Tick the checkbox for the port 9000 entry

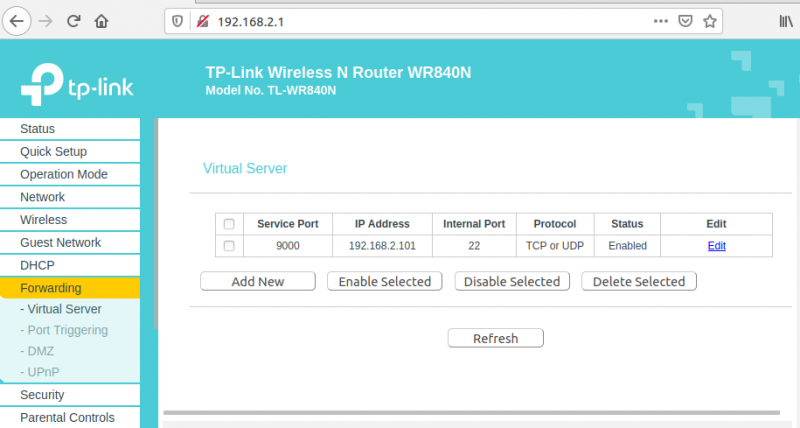click(229, 246)
